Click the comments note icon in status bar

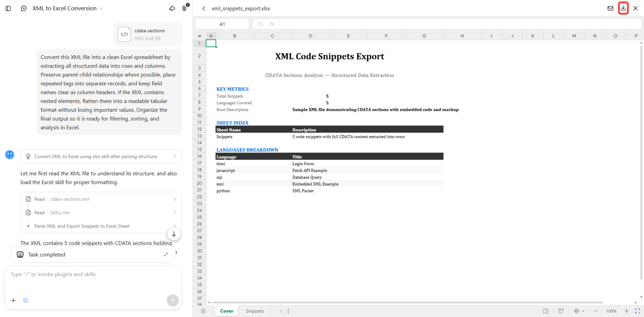click(561, 311)
